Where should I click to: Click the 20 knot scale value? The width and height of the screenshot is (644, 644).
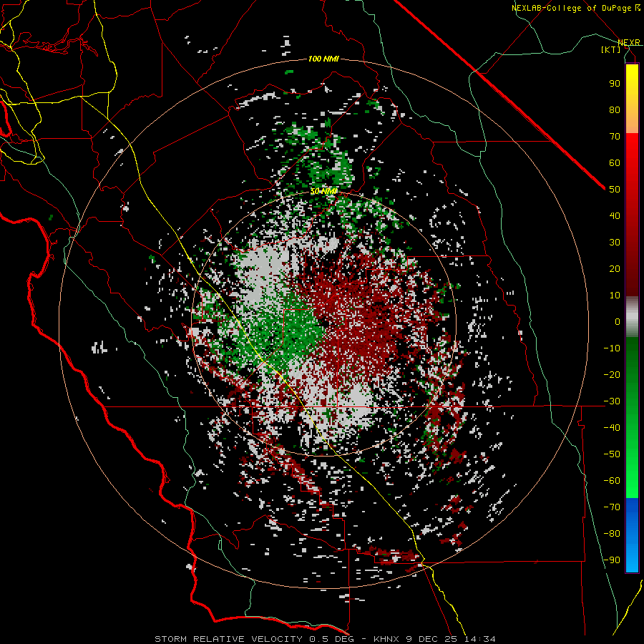[x=615, y=268]
